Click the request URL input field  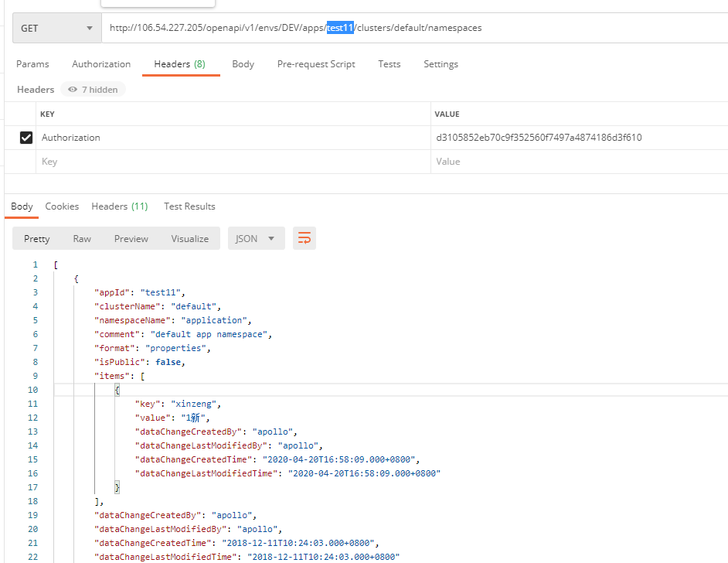click(309, 27)
